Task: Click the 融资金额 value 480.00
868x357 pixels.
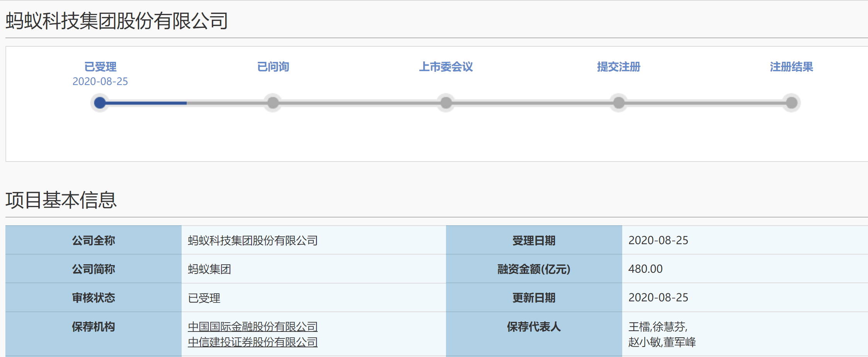Action: coord(645,269)
